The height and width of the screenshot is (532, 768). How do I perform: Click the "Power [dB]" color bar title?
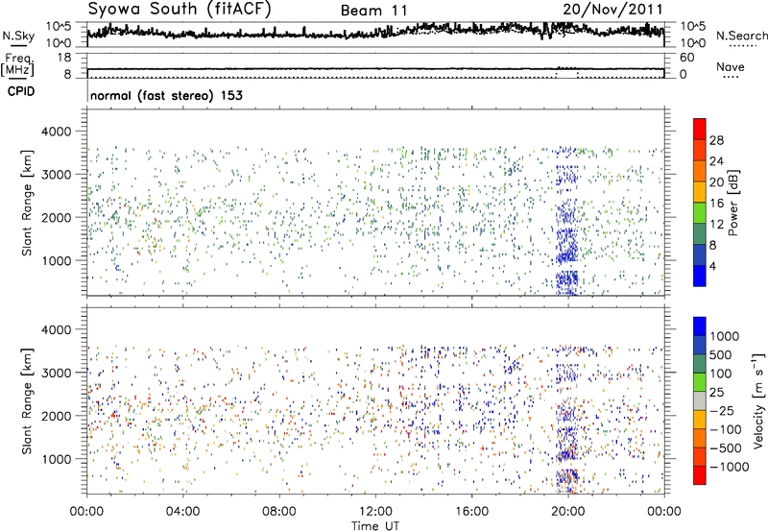733,203
